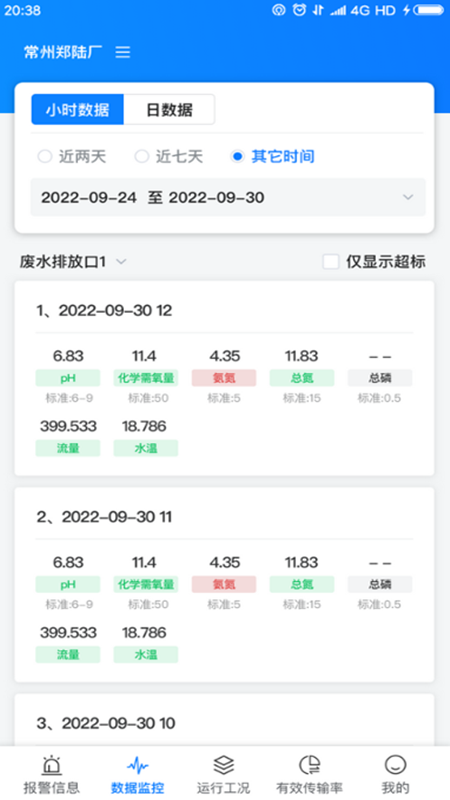Switch to the 日数据 tab

point(169,109)
